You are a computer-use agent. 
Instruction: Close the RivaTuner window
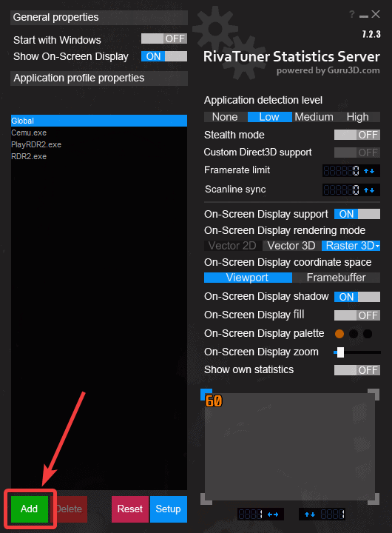pyautogui.click(x=376, y=14)
